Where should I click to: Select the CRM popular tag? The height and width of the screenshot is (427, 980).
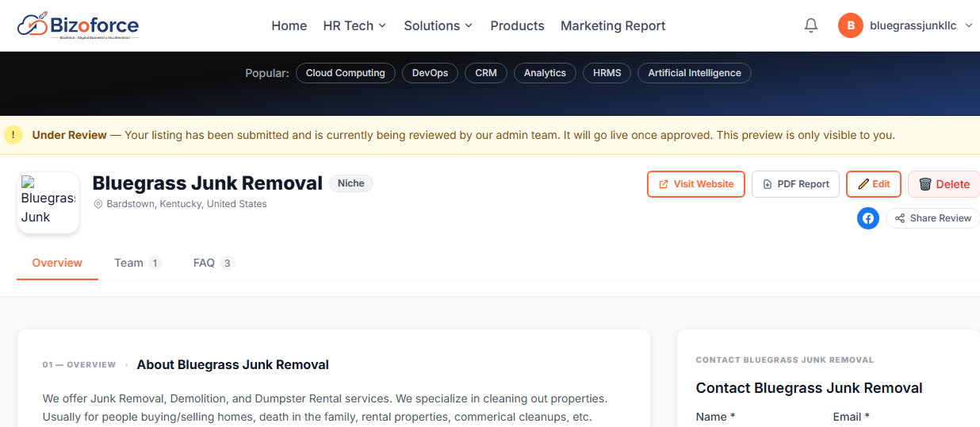[486, 73]
